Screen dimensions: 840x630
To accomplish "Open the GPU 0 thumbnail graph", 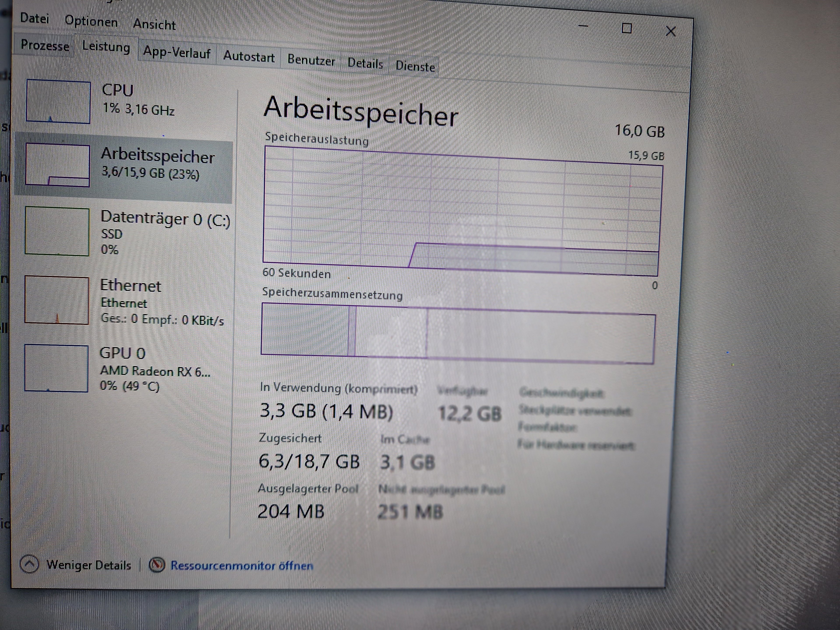I will [56, 368].
